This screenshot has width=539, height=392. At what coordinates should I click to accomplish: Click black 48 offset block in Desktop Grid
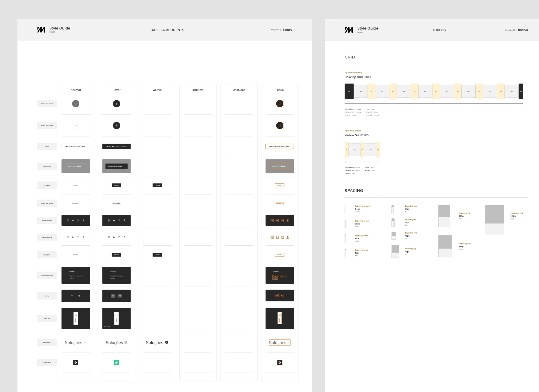[x=521, y=91]
